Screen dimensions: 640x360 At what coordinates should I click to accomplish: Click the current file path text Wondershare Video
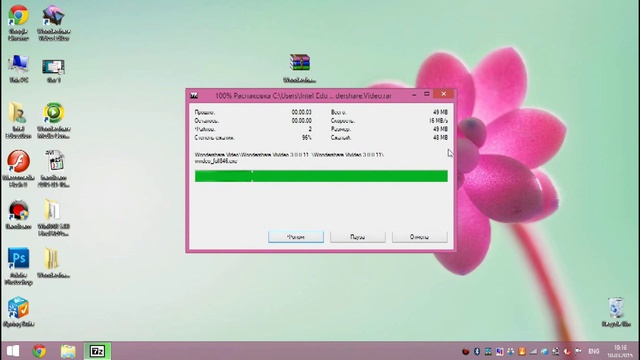[289, 158]
